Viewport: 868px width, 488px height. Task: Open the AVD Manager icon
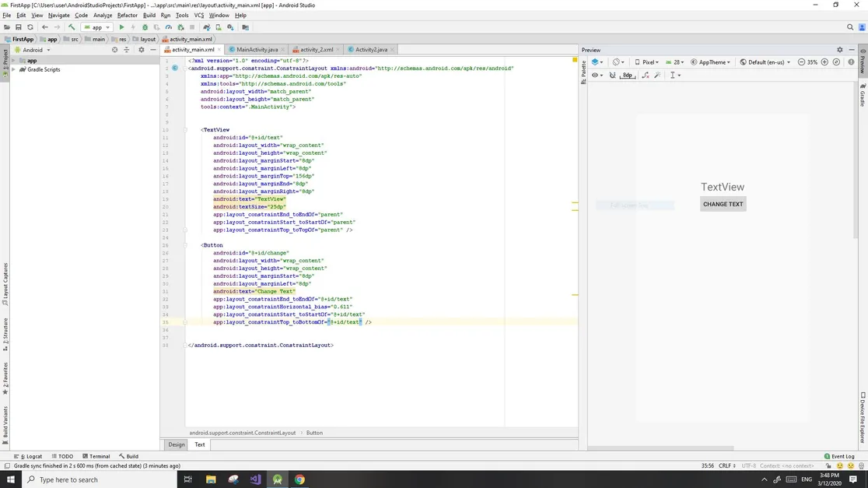(x=218, y=27)
